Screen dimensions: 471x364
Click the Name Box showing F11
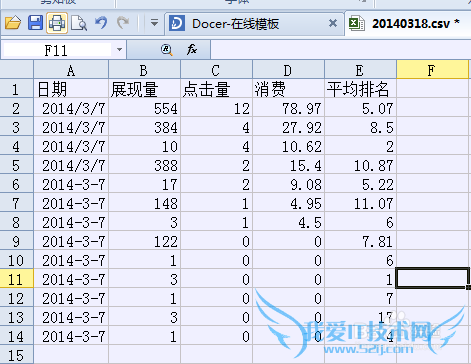[x=57, y=50]
